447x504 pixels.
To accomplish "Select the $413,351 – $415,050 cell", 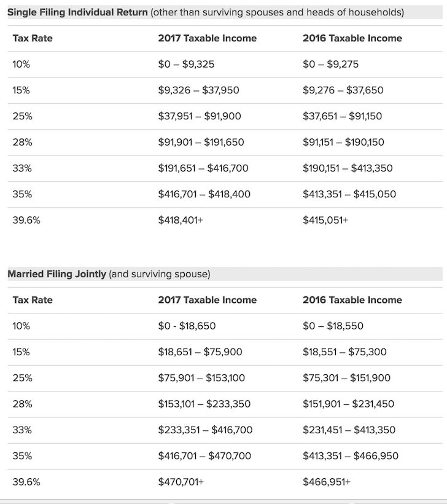I will pos(349,194).
